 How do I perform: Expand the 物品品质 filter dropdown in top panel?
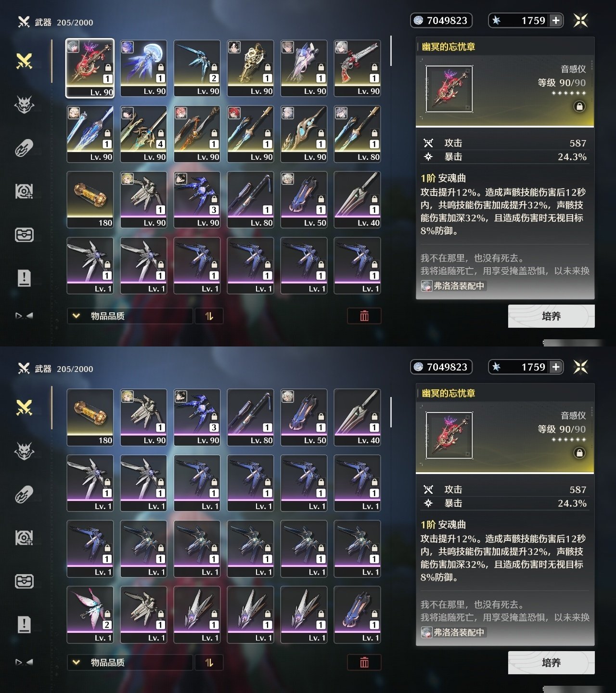pyautogui.click(x=130, y=316)
